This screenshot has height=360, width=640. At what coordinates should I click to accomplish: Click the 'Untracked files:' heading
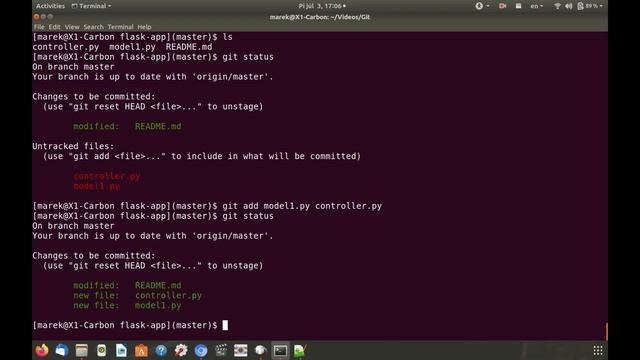pyautogui.click(x=73, y=146)
